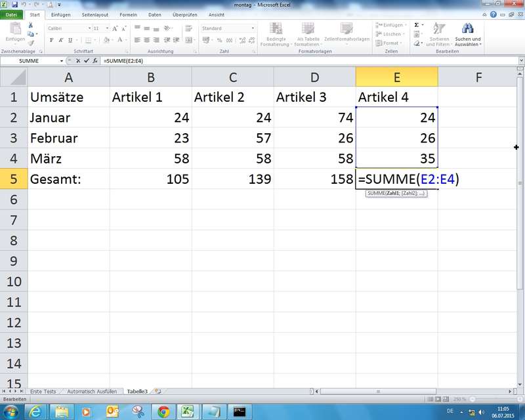Image resolution: width=525 pixels, height=420 pixels.
Task: Open the Standard number format dropdown
Action: (254, 28)
